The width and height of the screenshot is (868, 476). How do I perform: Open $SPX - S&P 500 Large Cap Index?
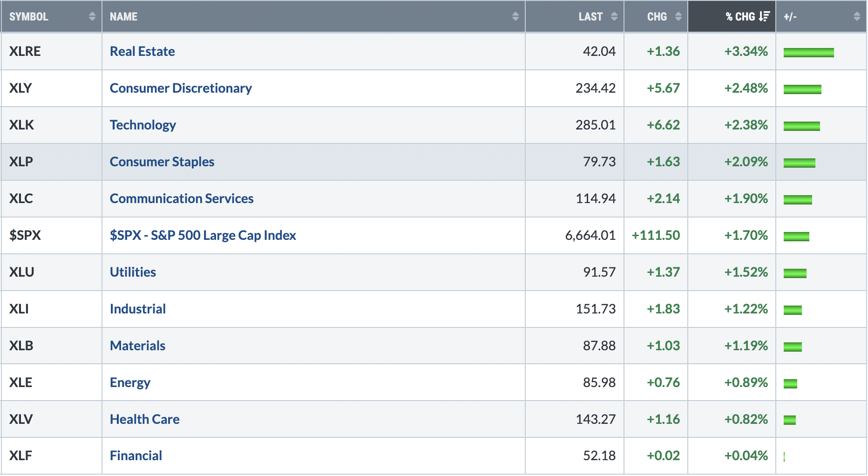point(203,235)
